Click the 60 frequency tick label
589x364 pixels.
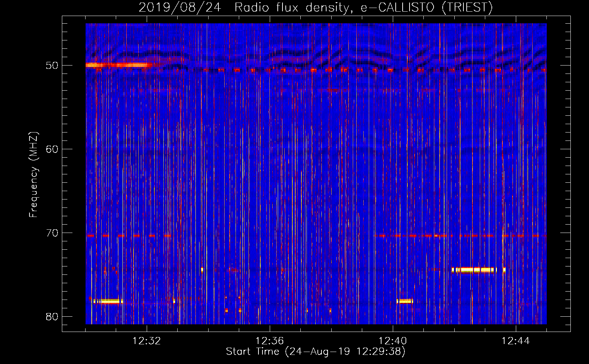[x=52, y=149]
